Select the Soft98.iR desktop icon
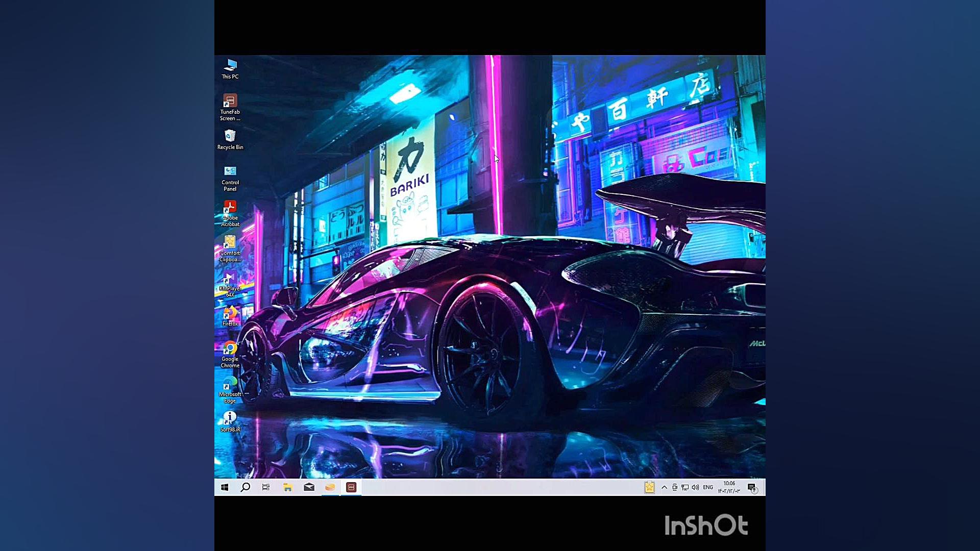The image size is (980, 551). click(230, 422)
